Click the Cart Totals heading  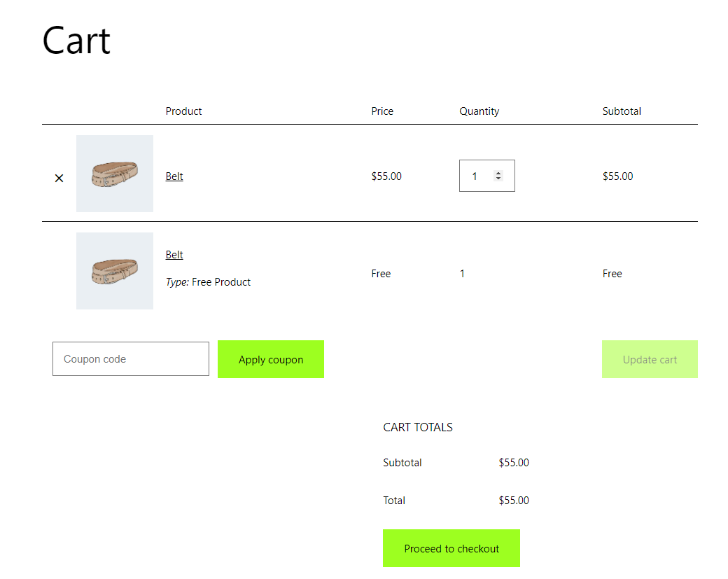pos(418,427)
